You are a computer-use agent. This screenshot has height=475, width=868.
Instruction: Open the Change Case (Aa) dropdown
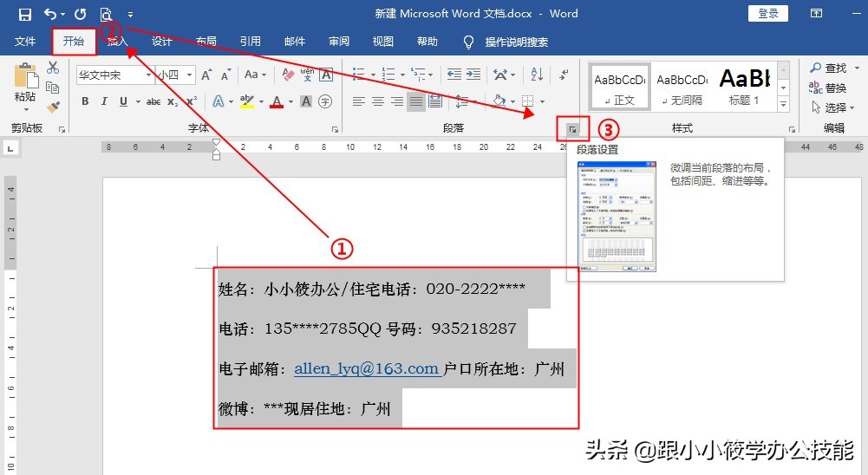click(255, 75)
